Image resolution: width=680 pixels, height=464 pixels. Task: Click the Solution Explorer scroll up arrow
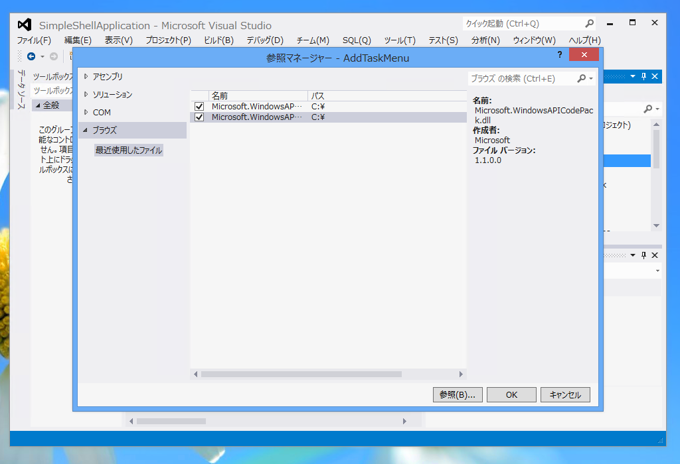[656, 124]
